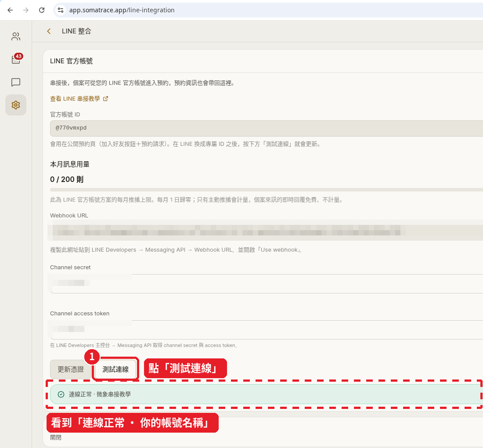Click the 官方帳號 ID field showing @770vmxpd
The height and width of the screenshot is (448, 483).
point(267,128)
